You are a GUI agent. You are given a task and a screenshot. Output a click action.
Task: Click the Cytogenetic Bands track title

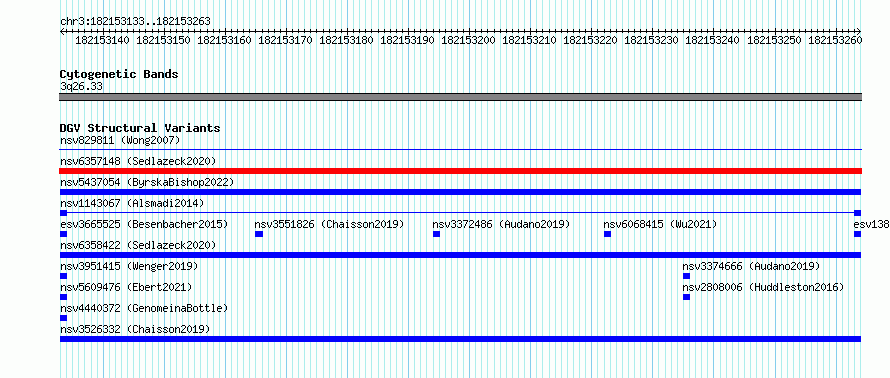(119, 74)
